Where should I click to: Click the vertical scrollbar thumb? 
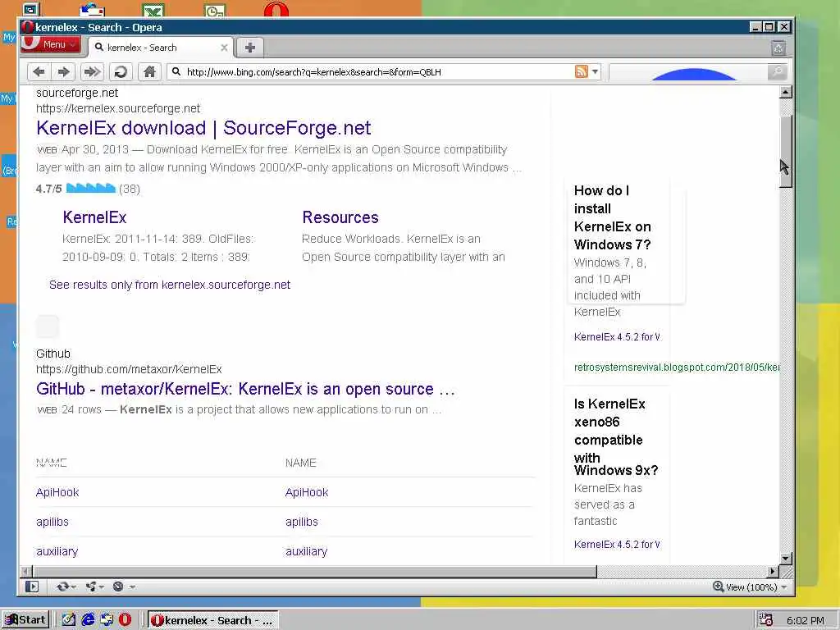[785, 151]
